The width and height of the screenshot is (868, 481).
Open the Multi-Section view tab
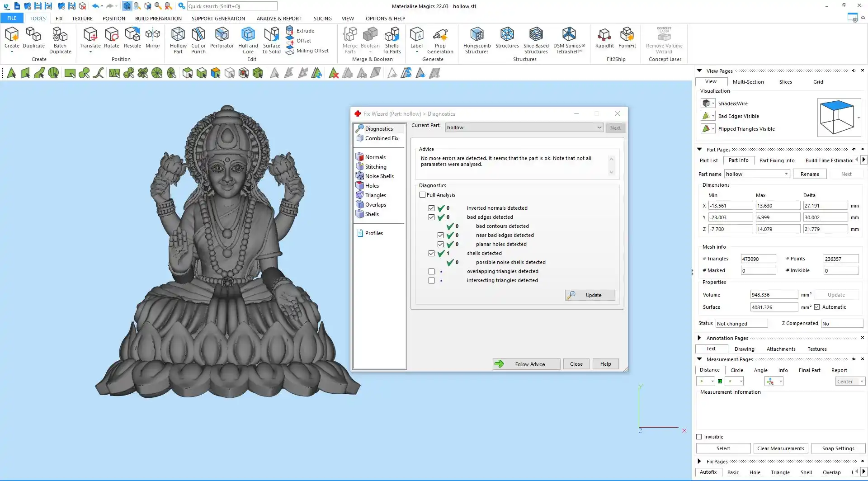748,82
